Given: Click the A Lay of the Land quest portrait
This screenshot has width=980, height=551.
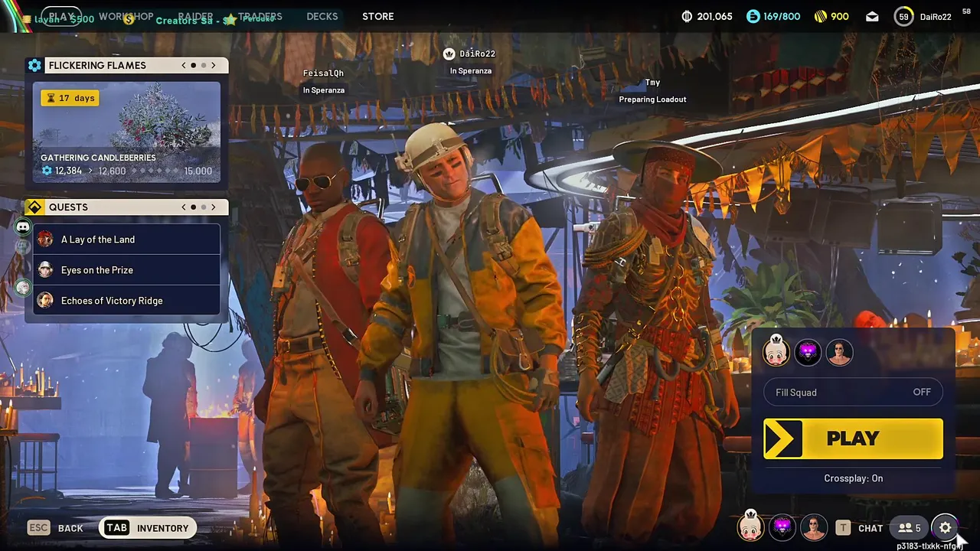Looking at the screenshot, I should tap(45, 240).
